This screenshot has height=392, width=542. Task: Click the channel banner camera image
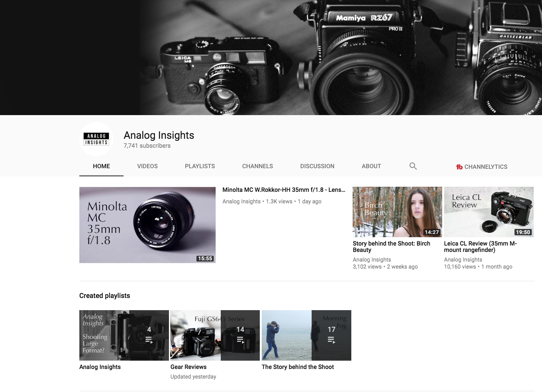click(x=271, y=58)
